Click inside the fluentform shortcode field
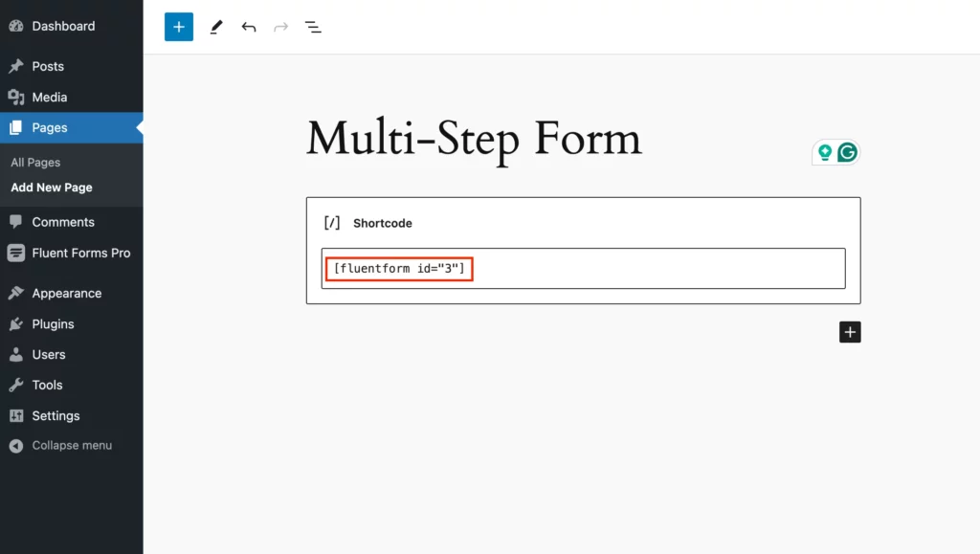The width and height of the screenshot is (980, 554). pos(397,269)
